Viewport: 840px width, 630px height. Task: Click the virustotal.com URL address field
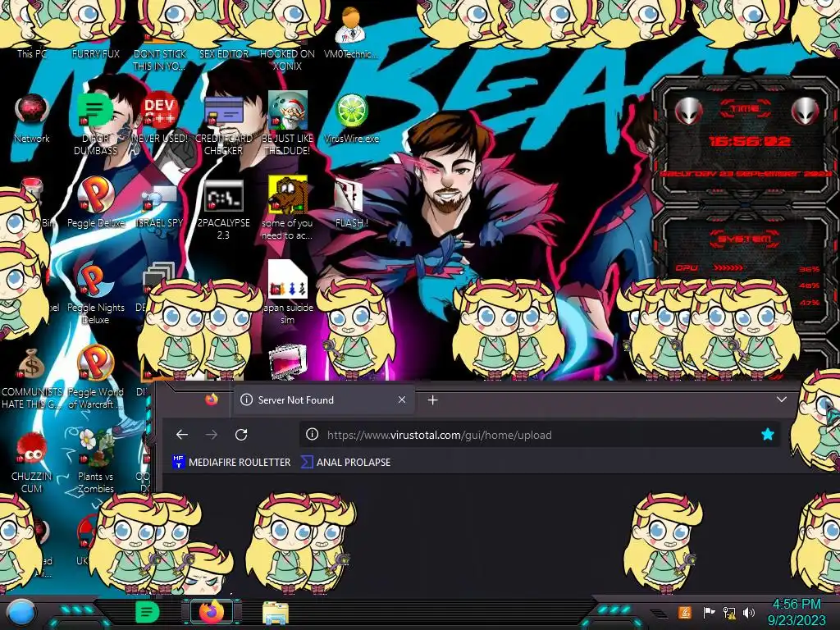click(539, 435)
